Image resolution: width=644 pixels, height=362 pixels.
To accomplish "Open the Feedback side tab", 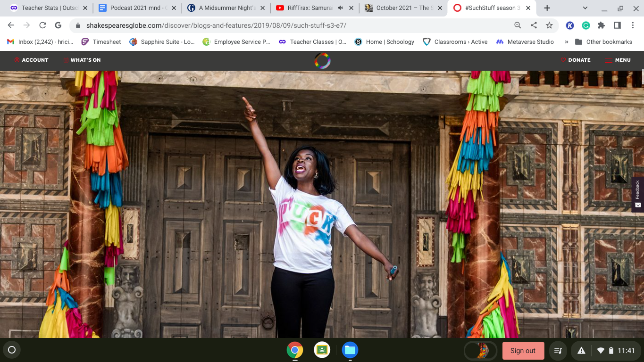I will coord(637,194).
